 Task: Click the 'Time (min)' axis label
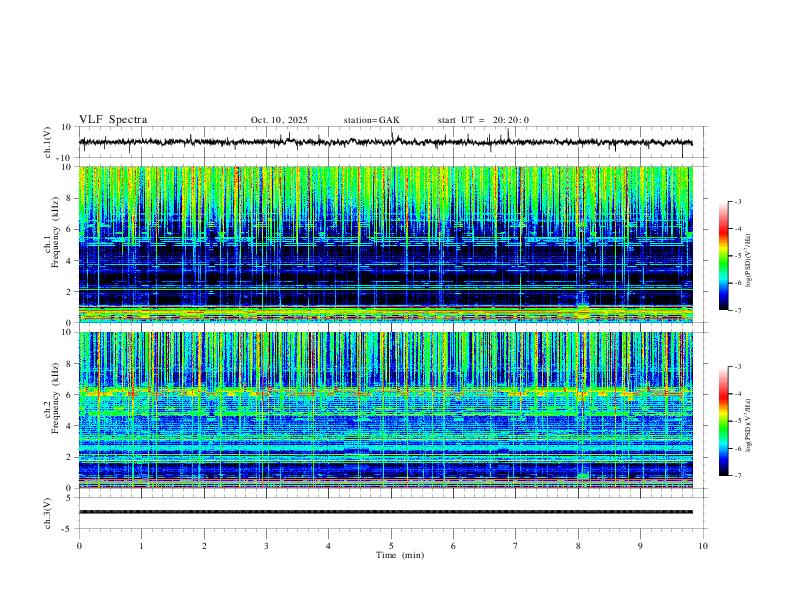(400, 555)
